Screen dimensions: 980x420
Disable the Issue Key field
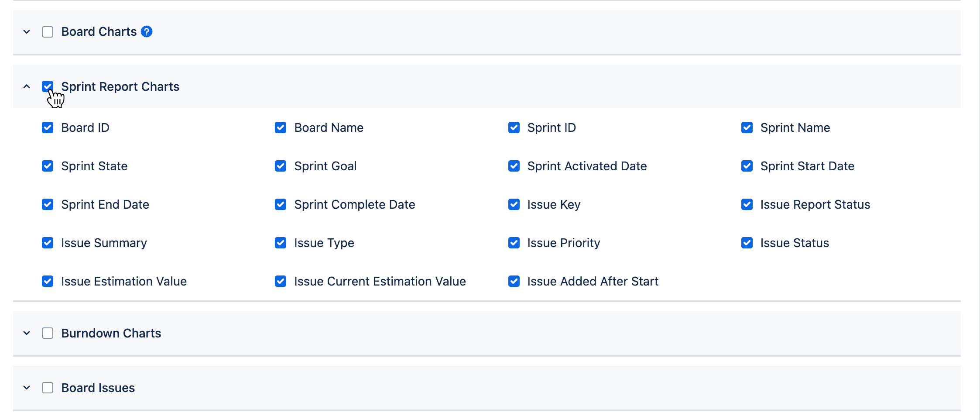(x=514, y=204)
